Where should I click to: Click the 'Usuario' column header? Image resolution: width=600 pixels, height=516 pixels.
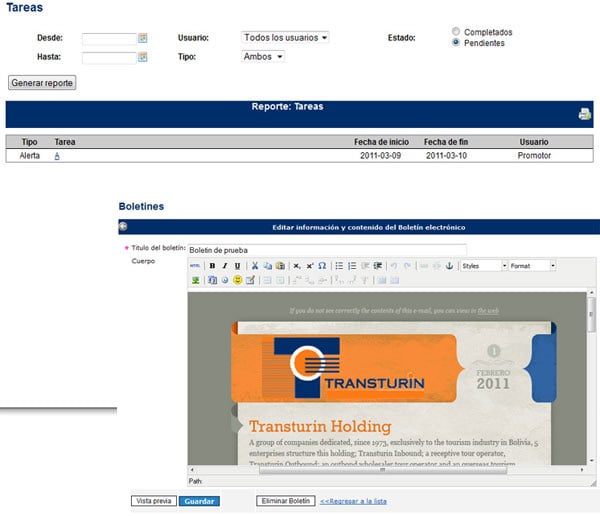coord(534,142)
